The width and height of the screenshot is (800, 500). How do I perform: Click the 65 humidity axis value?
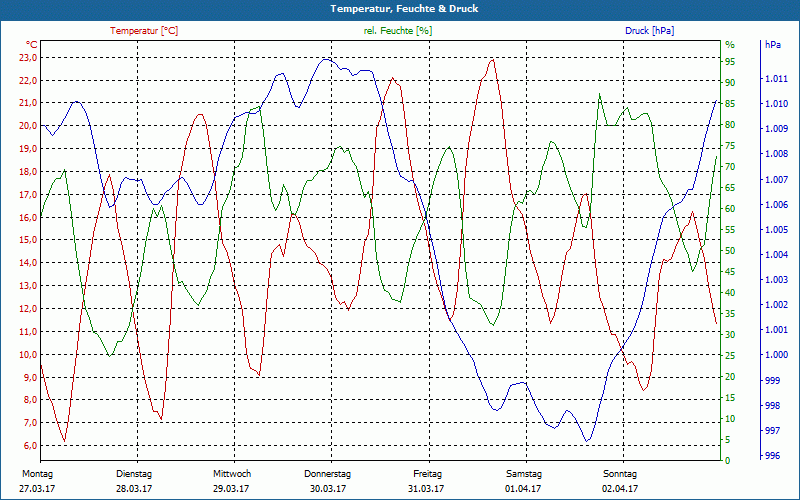pyautogui.click(x=730, y=188)
